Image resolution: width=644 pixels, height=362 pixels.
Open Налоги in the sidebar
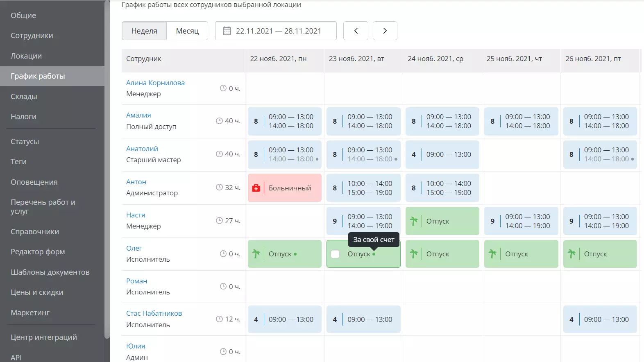pos(23,117)
